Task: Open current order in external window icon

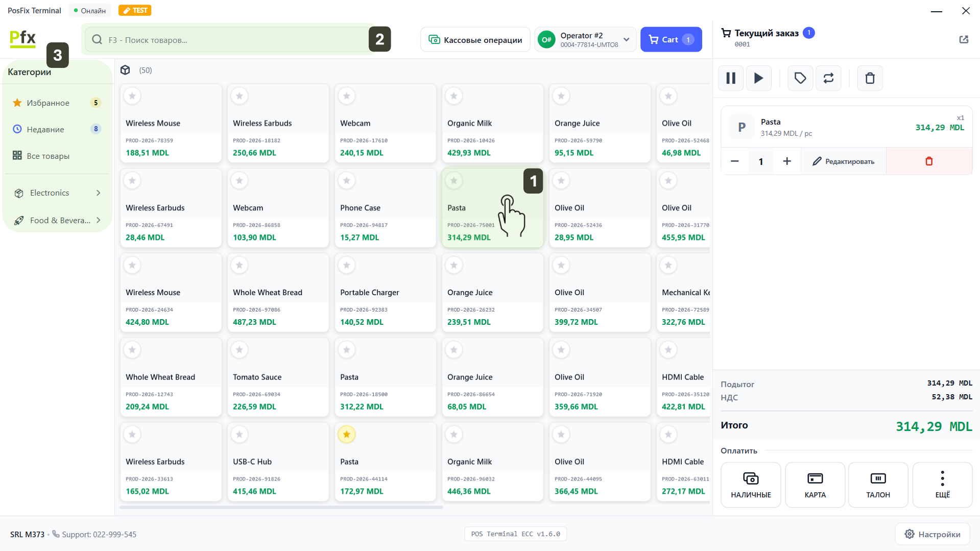Action: (x=964, y=39)
